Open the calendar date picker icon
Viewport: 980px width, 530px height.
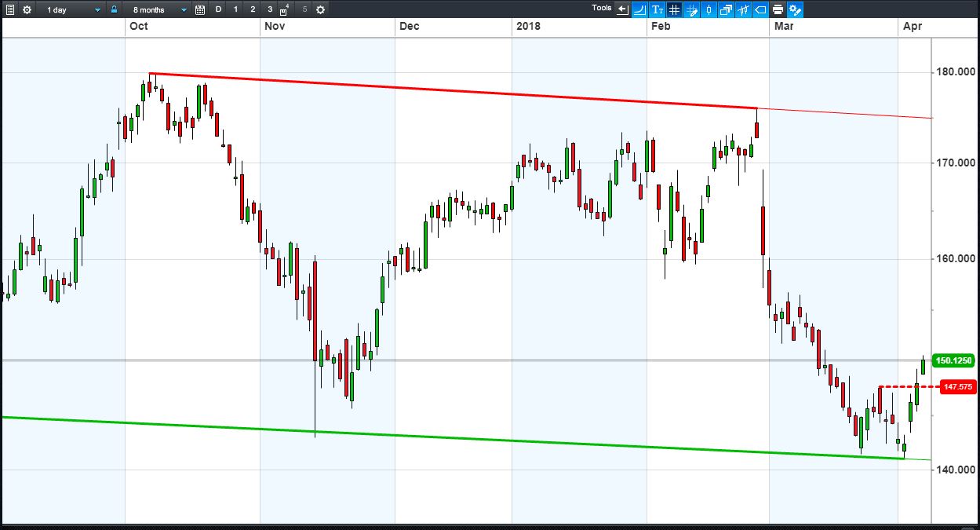(200, 9)
